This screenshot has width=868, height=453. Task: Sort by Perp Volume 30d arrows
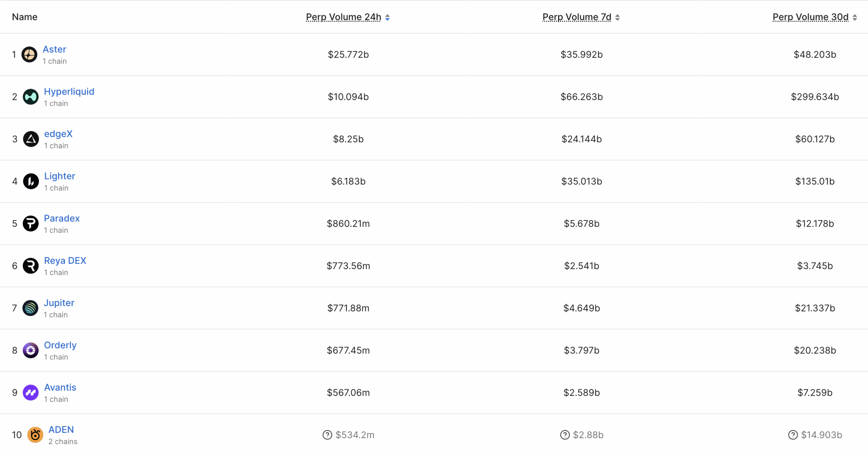(855, 17)
